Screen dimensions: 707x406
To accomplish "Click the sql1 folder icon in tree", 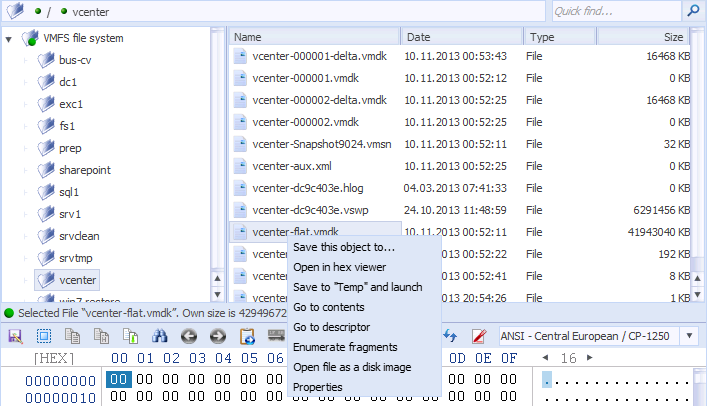I will [x=46, y=192].
